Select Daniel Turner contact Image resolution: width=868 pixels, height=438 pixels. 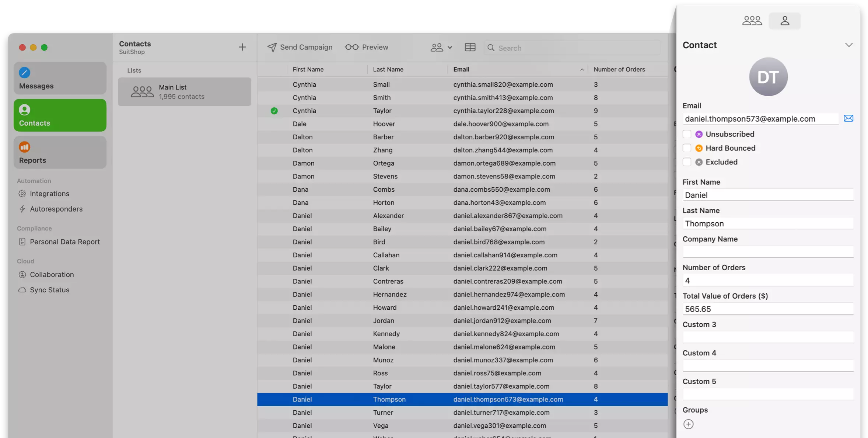pyautogui.click(x=462, y=413)
